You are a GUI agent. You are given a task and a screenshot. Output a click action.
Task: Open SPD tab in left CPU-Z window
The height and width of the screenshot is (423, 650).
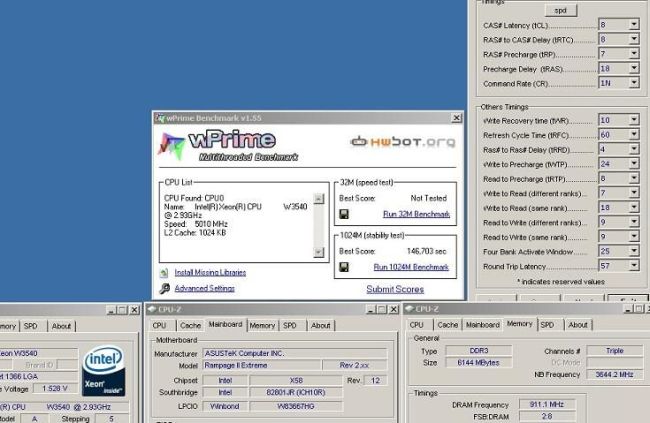(x=31, y=326)
